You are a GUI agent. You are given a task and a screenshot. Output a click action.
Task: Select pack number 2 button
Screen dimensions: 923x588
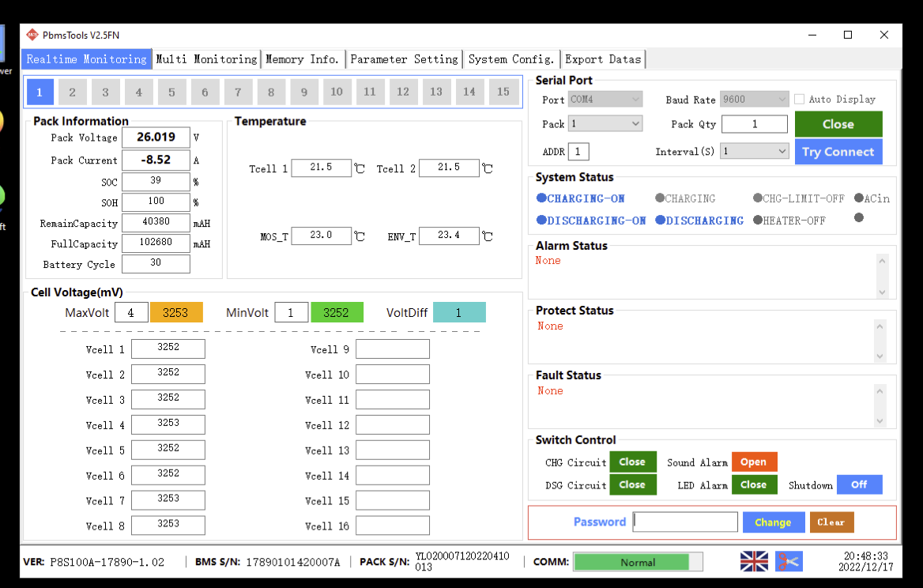point(73,92)
